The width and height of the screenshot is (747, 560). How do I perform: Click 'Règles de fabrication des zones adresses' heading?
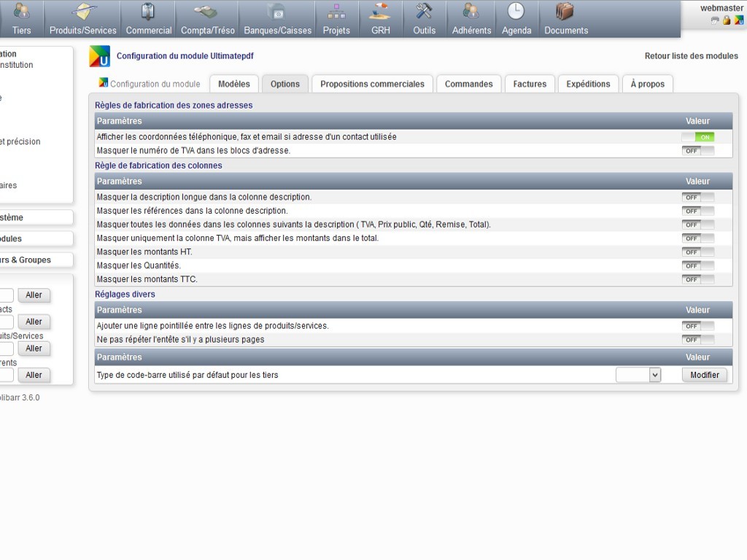coord(174,105)
